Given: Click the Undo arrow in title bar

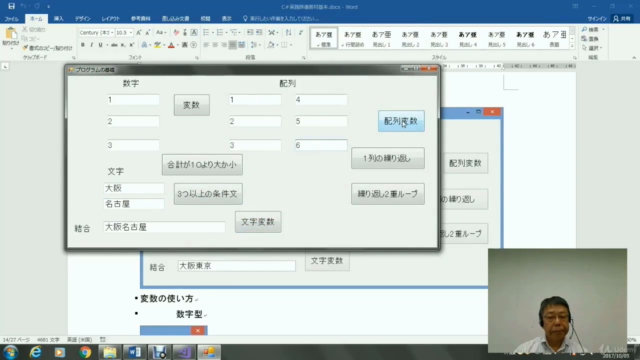Looking at the screenshot, I should [23, 6].
